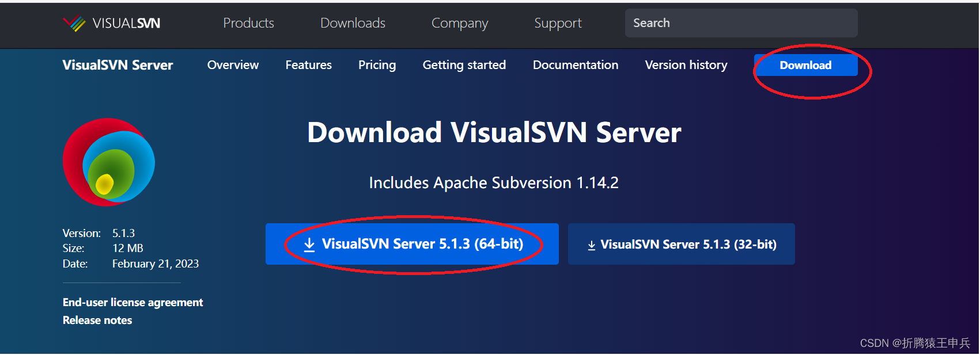The image size is (980, 355).
Task: Click inside the Search field
Action: (x=740, y=23)
